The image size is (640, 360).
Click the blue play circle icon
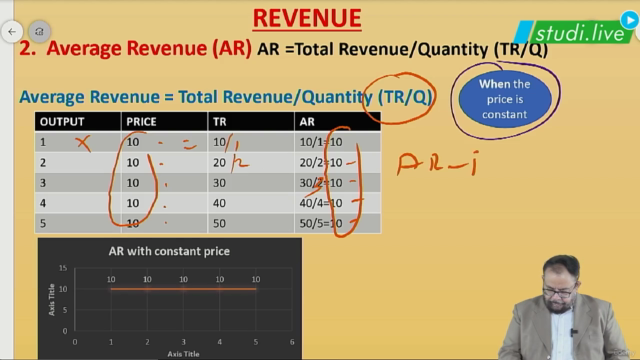click(629, 20)
